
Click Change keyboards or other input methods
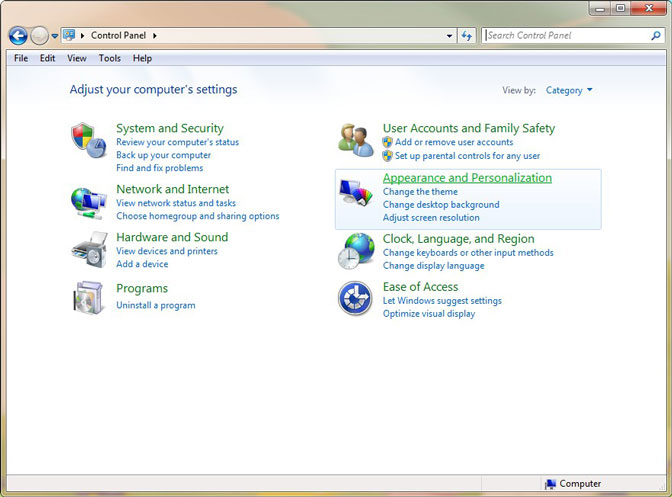468,253
